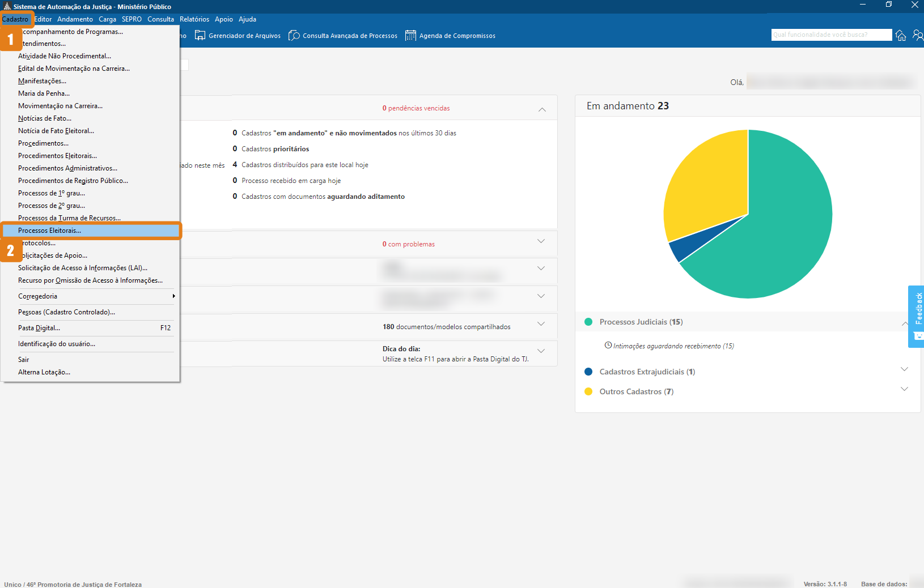Open the Andamento menu
This screenshot has height=588, width=924.
click(75, 19)
